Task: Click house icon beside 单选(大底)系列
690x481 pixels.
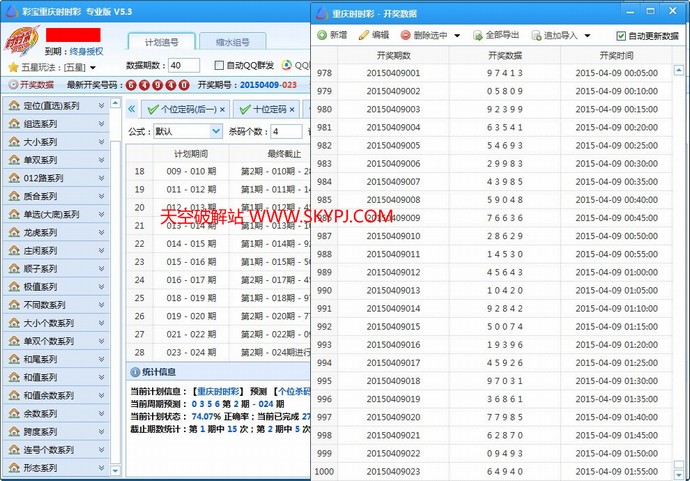Action: click(x=15, y=214)
